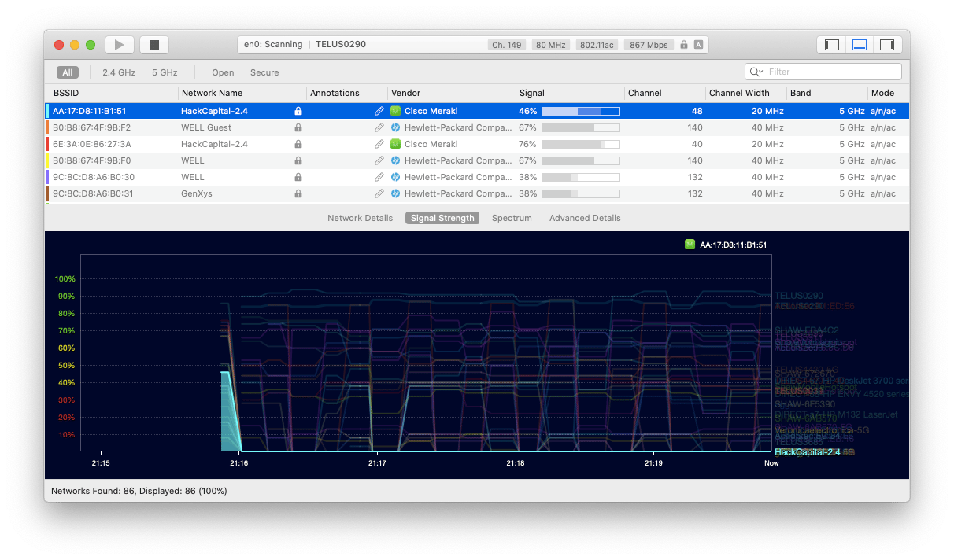Click HP vendor icon in WELL Guest row
This screenshot has width=954, height=560.
[x=395, y=127]
